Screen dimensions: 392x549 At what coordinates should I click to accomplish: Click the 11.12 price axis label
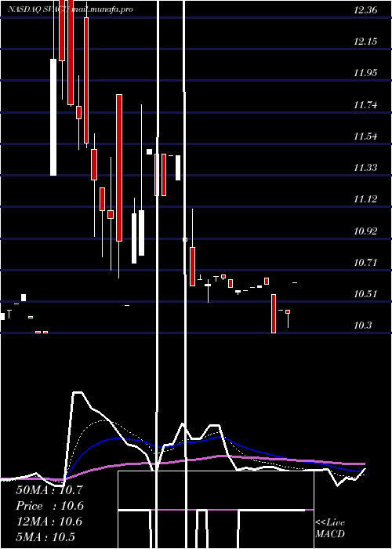coord(365,199)
